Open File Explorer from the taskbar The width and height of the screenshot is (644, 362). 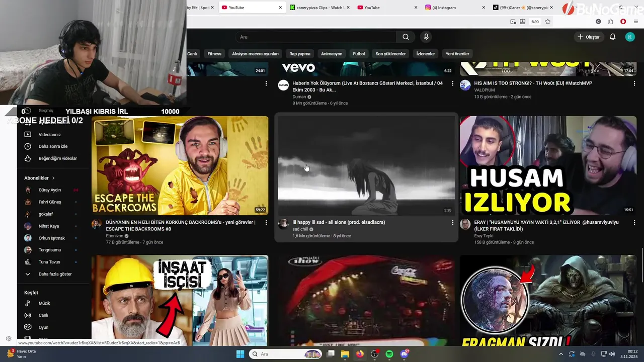(x=345, y=354)
